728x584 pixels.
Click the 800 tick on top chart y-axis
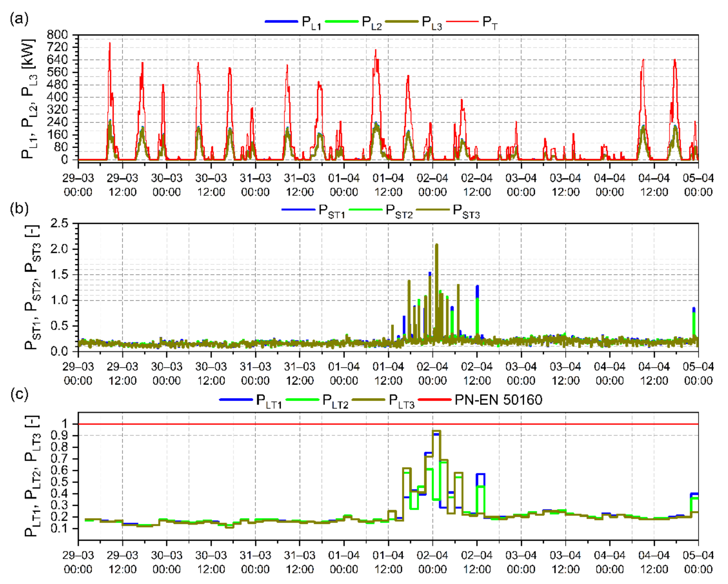[x=58, y=35]
